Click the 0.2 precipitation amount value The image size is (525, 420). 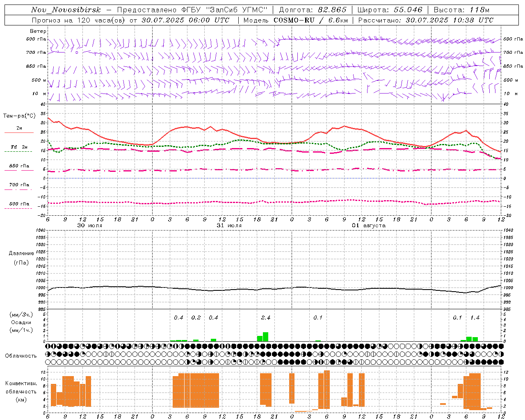[x=196, y=317]
